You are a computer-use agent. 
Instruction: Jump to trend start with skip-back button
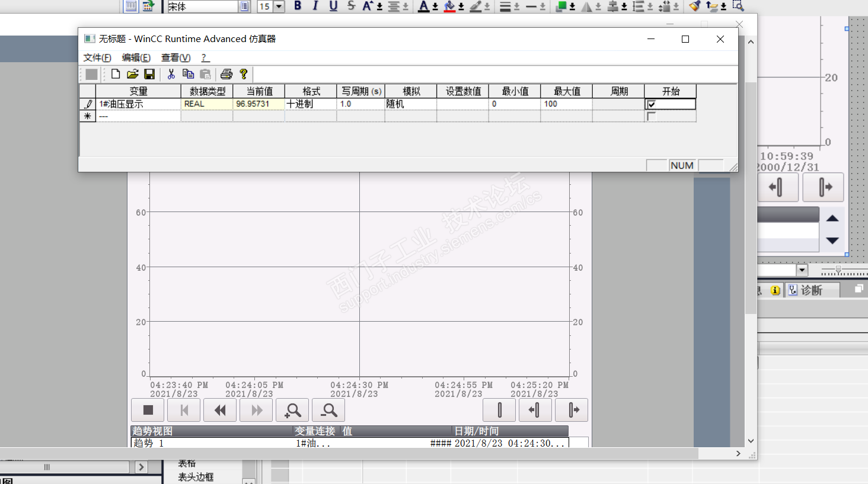[184, 410]
